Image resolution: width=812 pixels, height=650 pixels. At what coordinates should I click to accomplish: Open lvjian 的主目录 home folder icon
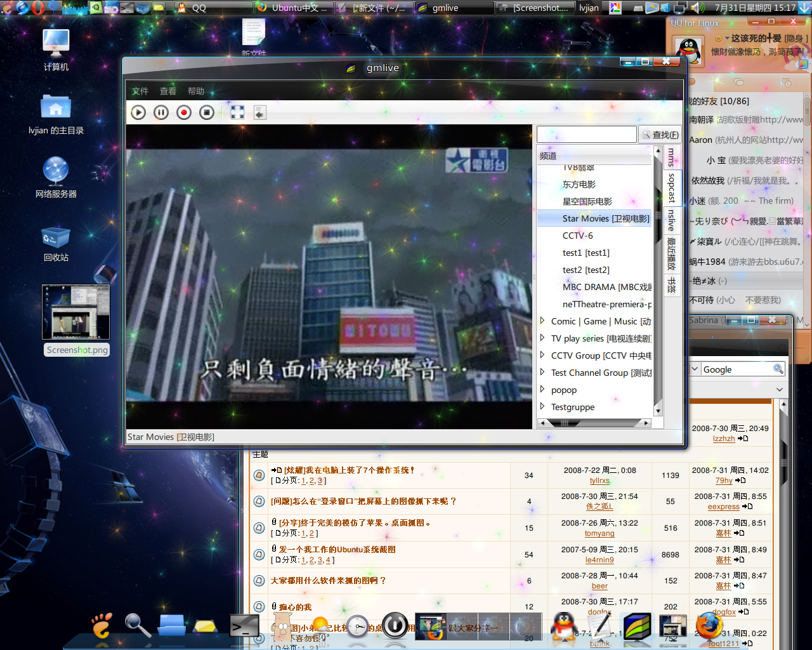point(56,114)
